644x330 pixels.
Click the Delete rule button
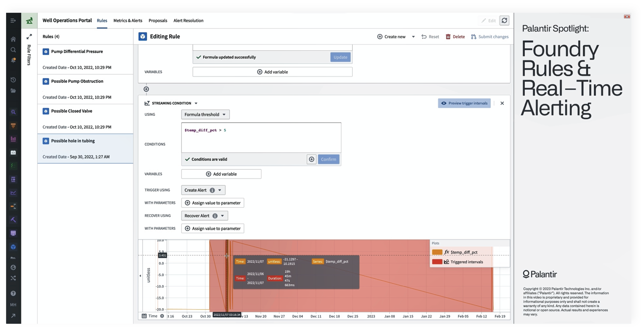[x=455, y=37]
